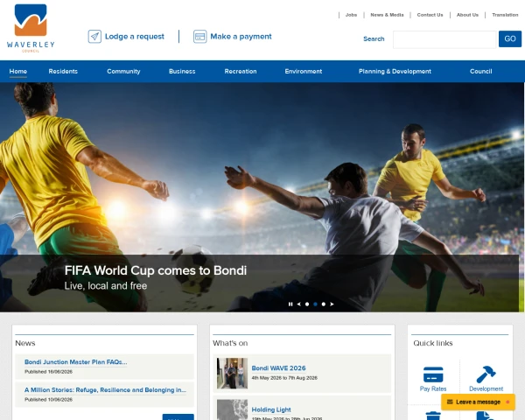Image resolution: width=525 pixels, height=420 pixels.
Task: Focus the Search input field
Action: [x=444, y=39]
